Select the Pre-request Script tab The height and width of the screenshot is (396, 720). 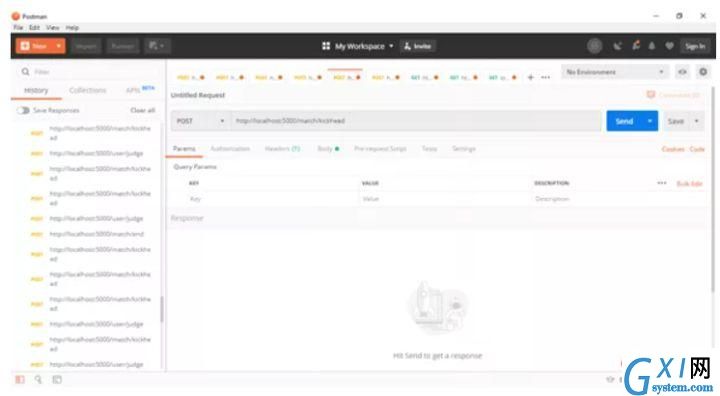pos(380,149)
